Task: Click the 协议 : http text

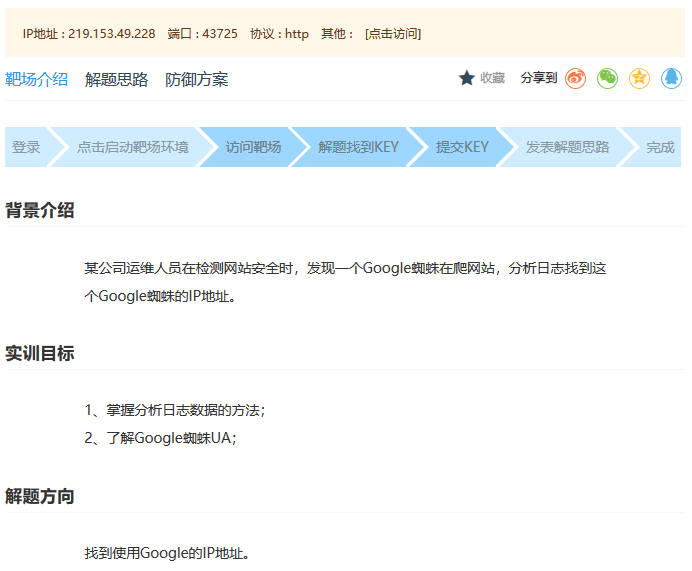Action: (x=279, y=34)
